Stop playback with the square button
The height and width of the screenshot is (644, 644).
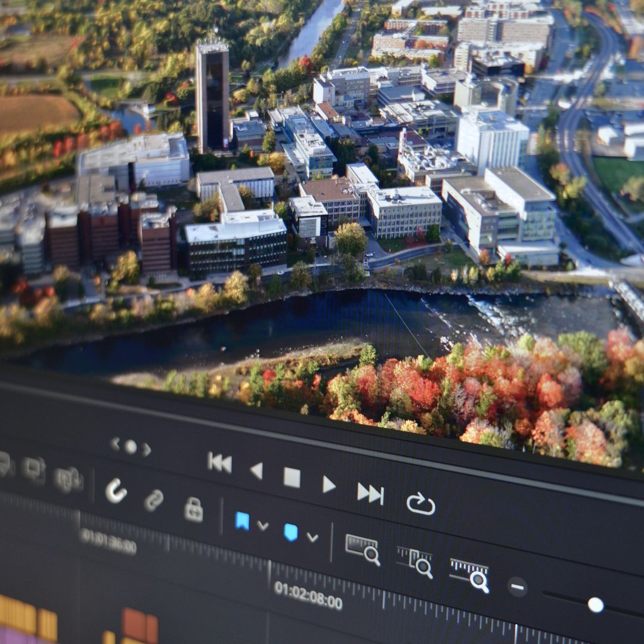292,478
